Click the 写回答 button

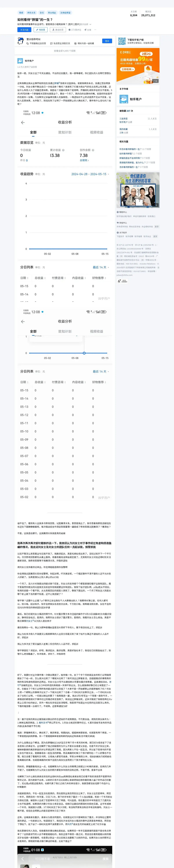(x=41, y=30)
